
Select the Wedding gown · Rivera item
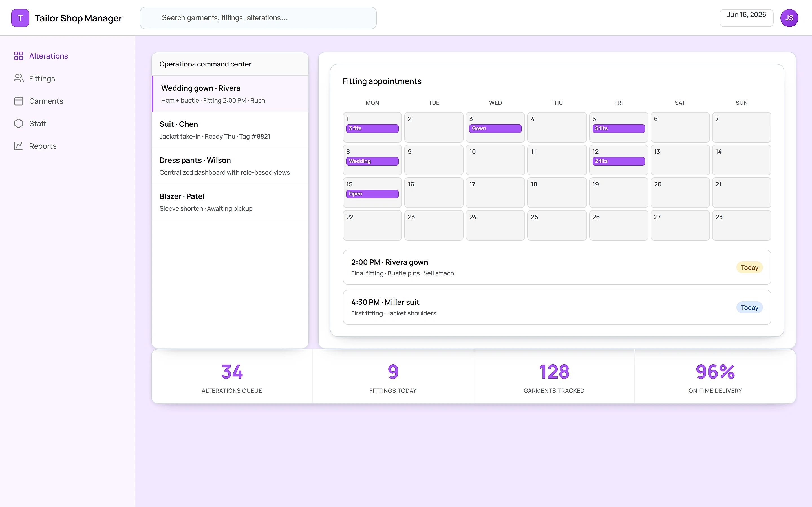[230, 94]
